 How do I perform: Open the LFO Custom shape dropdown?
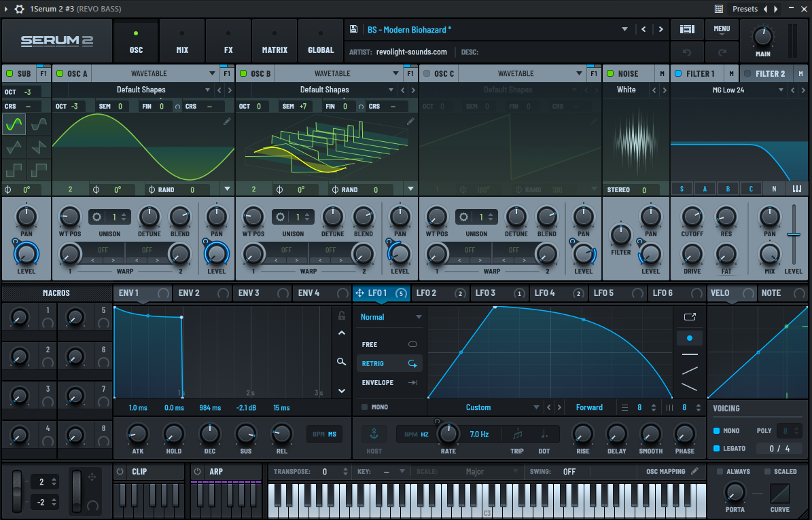[x=536, y=408]
